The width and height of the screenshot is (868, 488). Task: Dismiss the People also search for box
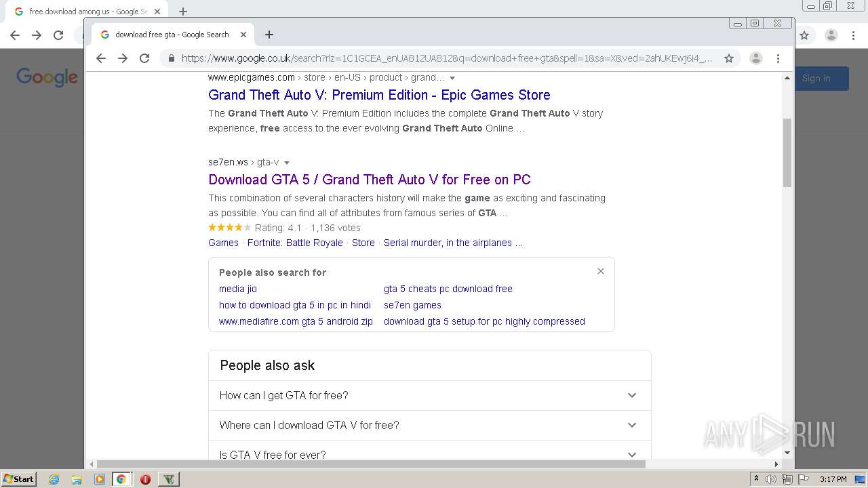[x=600, y=271]
